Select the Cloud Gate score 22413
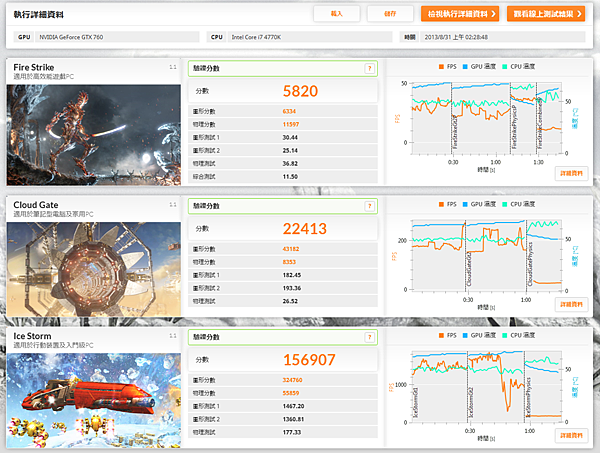The image size is (600, 453). (305, 229)
